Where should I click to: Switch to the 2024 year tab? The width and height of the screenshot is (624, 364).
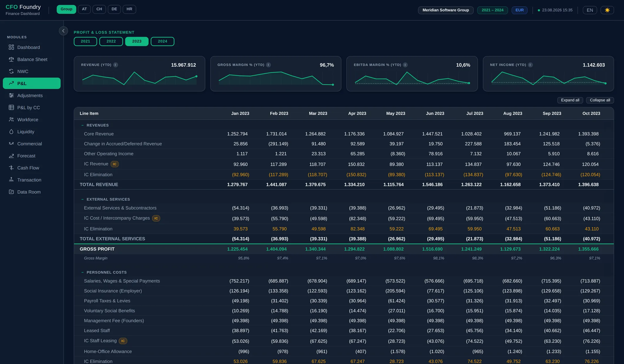coord(162,41)
